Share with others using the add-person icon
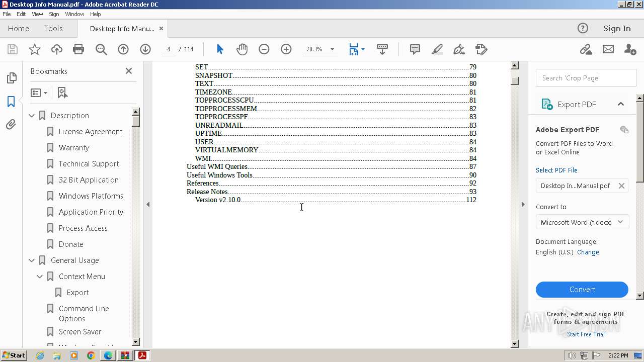Viewport: 644px width, 362px height. (x=630, y=49)
